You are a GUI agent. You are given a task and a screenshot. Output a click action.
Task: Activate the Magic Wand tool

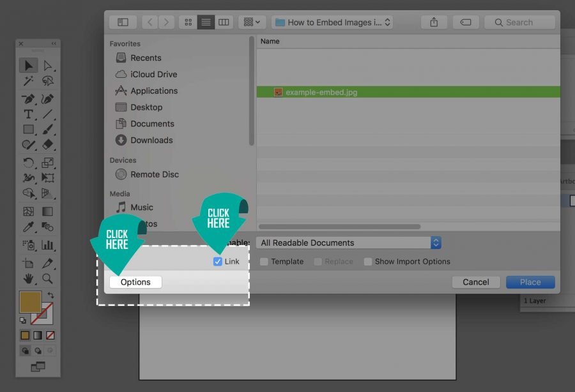(28, 81)
